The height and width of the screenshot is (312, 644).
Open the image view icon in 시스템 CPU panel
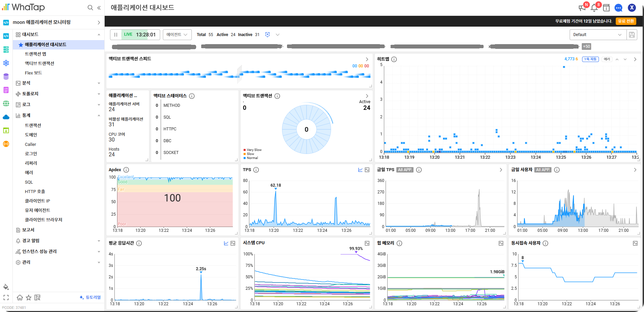click(367, 243)
